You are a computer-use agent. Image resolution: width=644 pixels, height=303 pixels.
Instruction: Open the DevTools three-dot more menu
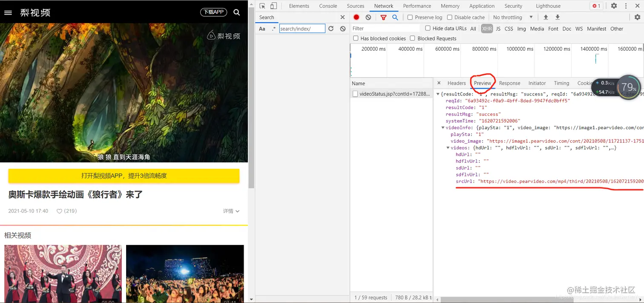point(626,6)
